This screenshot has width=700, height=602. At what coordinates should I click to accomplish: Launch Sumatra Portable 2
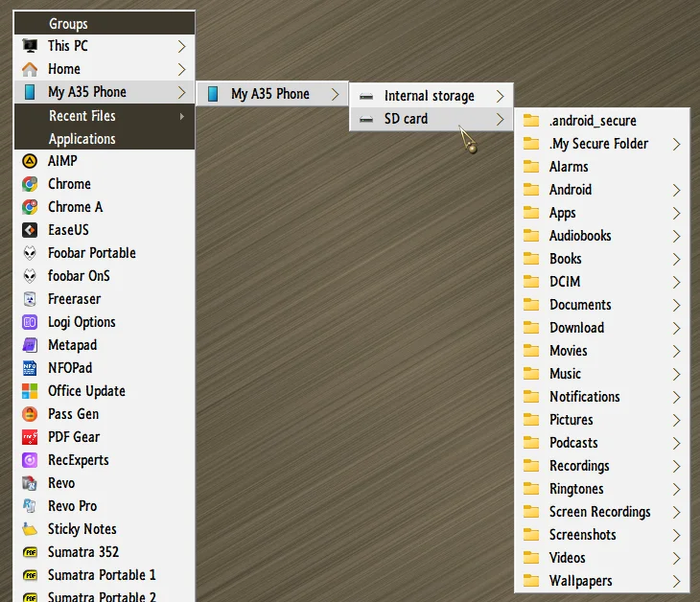105,595
